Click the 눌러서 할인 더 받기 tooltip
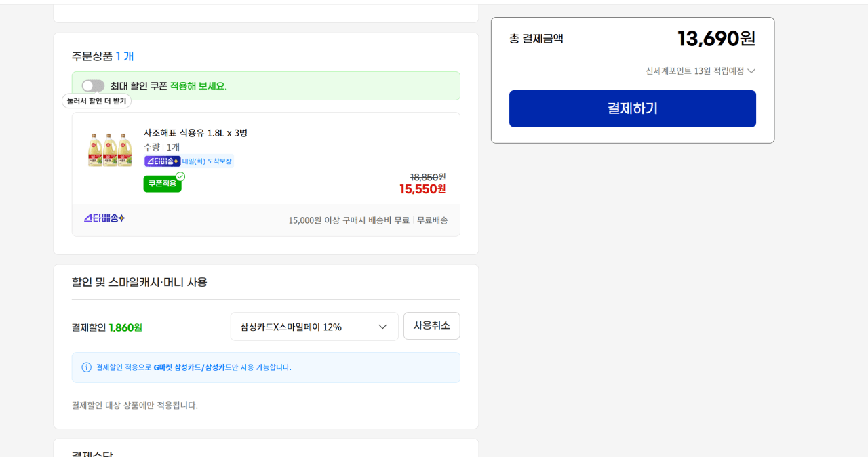 (96, 100)
